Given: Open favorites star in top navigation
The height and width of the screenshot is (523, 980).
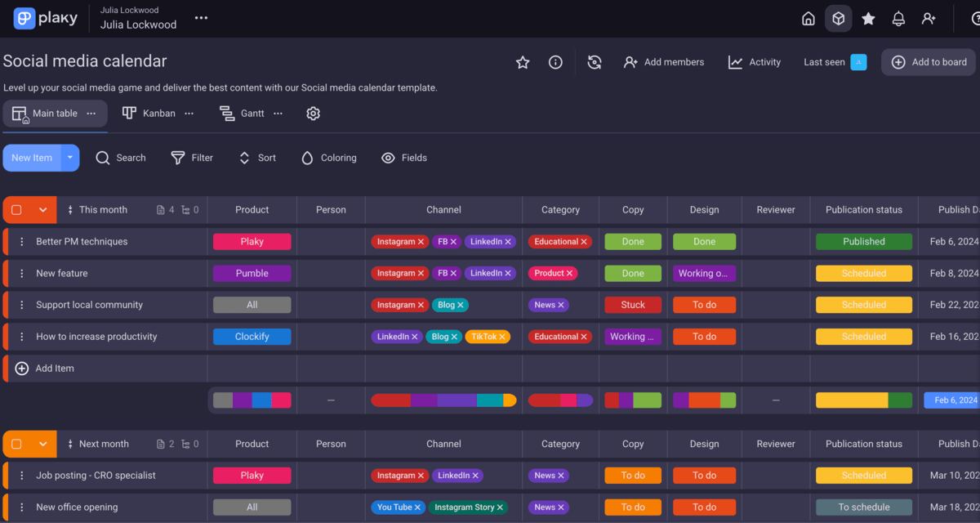Looking at the screenshot, I should (868, 19).
